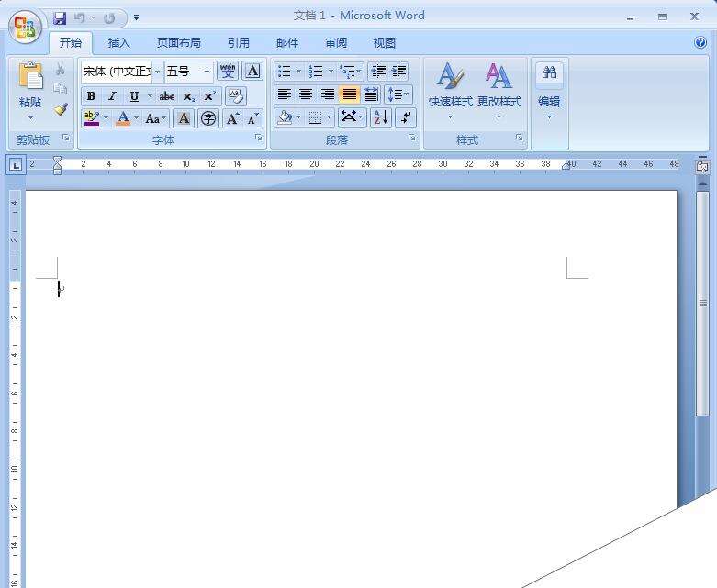Open the 更改样式 menu
717x588 pixels.
coord(499,92)
